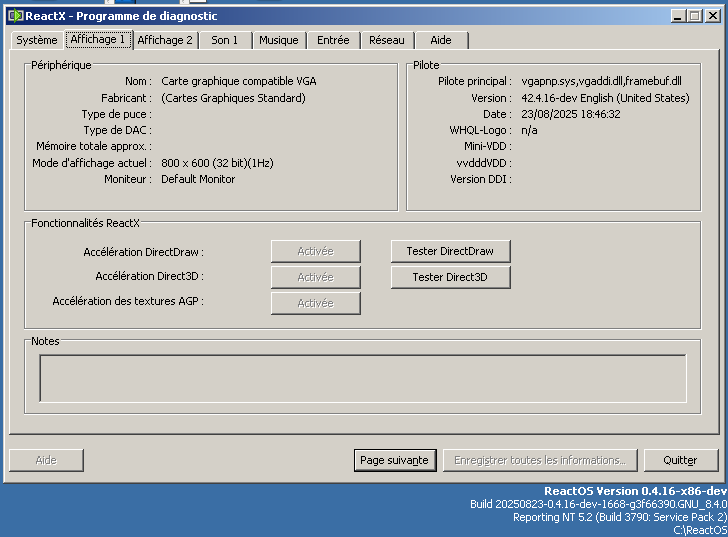Click Activée button for DirectDraw acceleration

tap(316, 251)
